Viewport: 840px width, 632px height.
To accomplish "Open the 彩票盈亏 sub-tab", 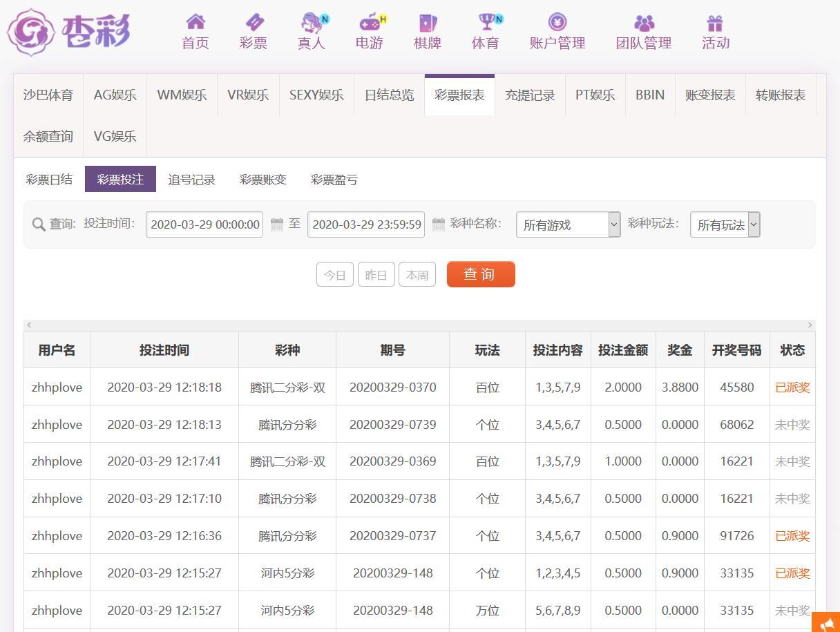I will click(334, 180).
